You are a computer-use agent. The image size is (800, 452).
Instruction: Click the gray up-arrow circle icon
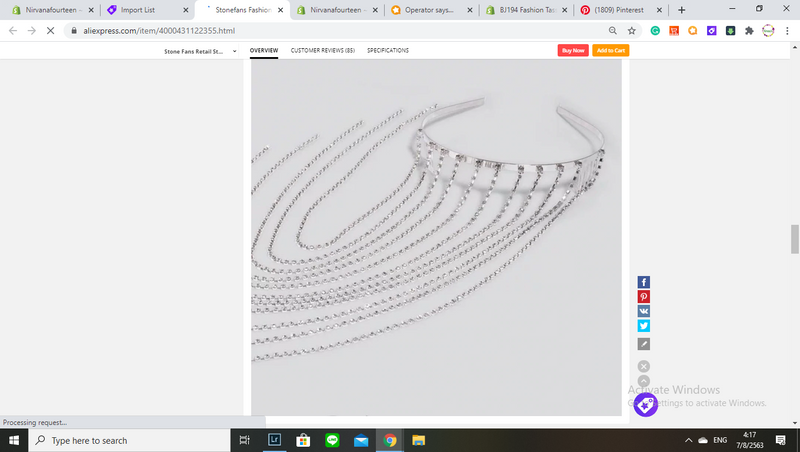click(644, 381)
